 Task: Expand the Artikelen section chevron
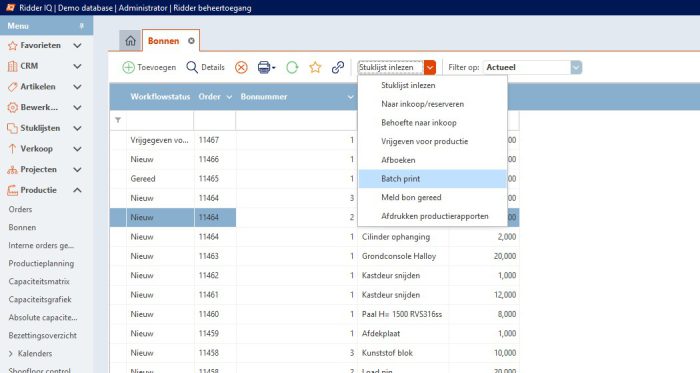point(77,87)
